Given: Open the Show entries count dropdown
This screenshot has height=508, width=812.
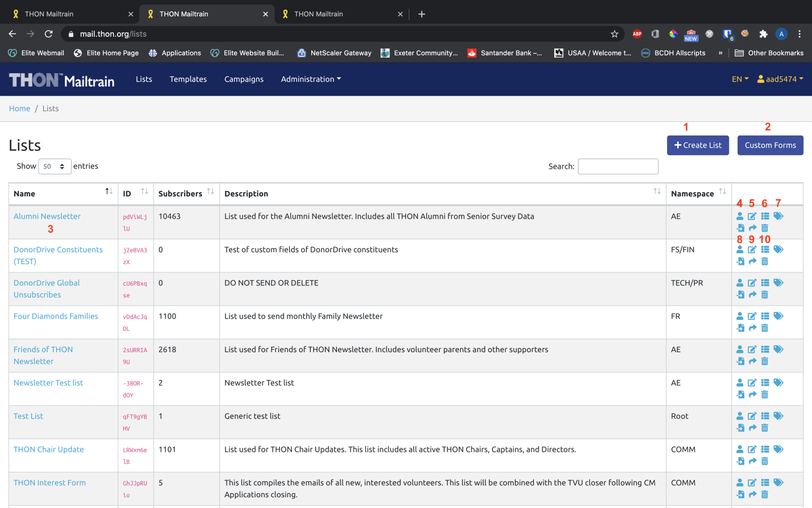Looking at the screenshot, I should coord(55,166).
